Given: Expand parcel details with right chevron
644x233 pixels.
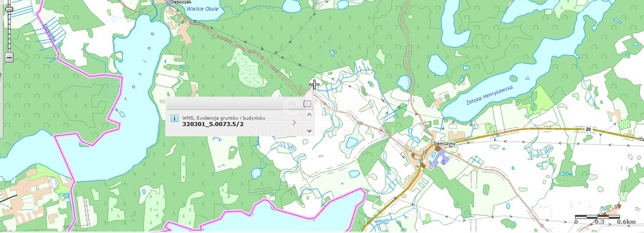Looking at the screenshot, I should point(294,122).
